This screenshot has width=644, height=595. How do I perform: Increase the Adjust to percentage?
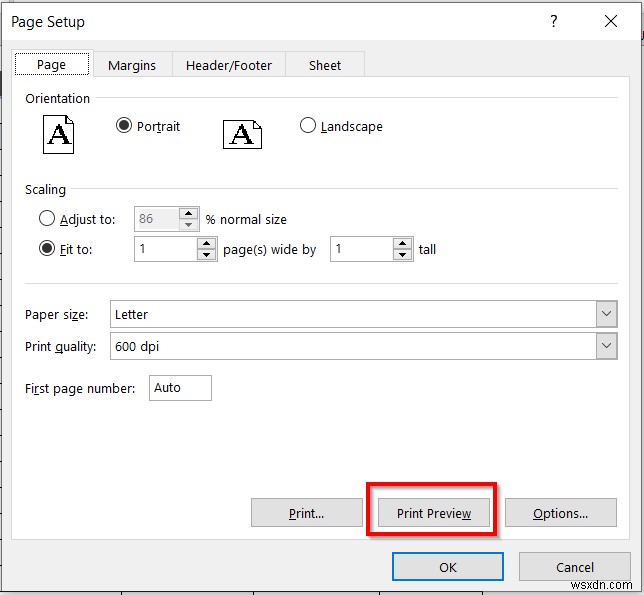click(x=189, y=213)
